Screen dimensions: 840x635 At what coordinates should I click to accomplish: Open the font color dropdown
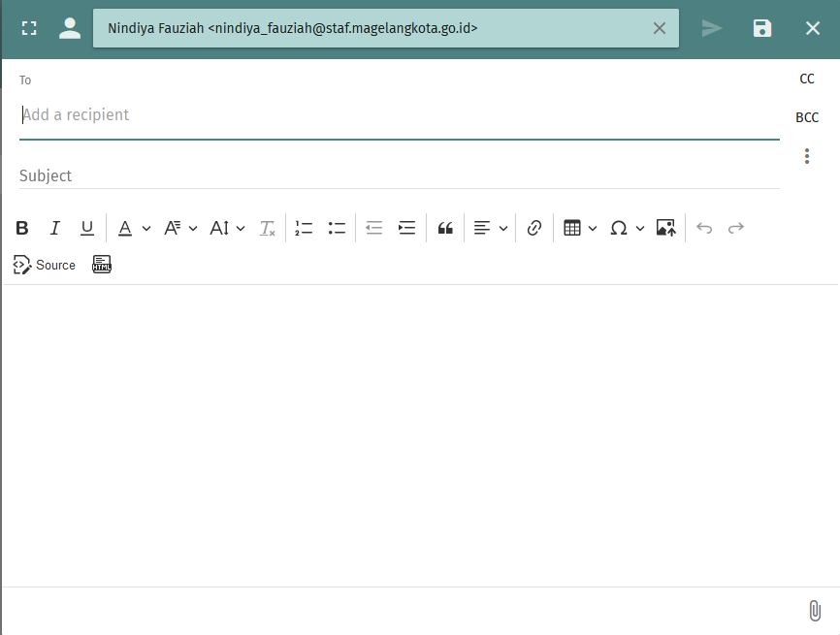[x=133, y=227]
